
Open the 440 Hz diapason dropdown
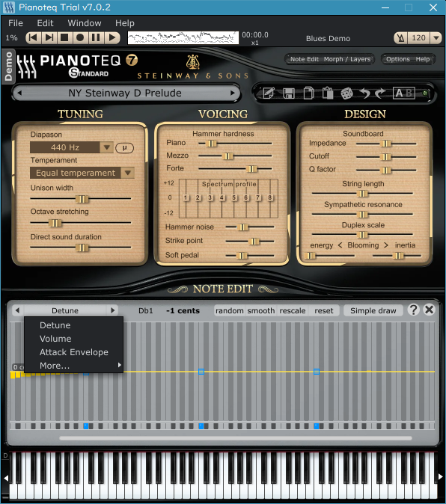71,147
